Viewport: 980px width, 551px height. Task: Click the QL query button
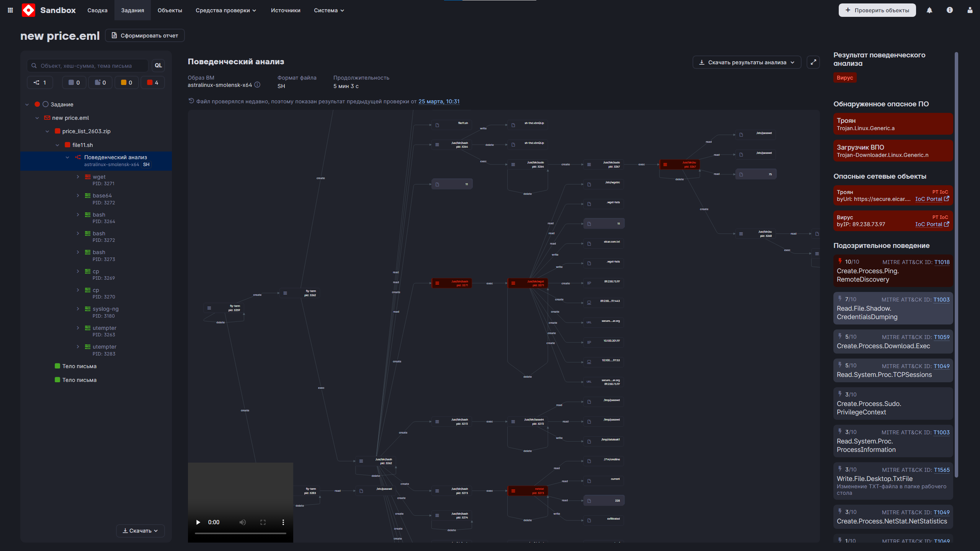[158, 65]
